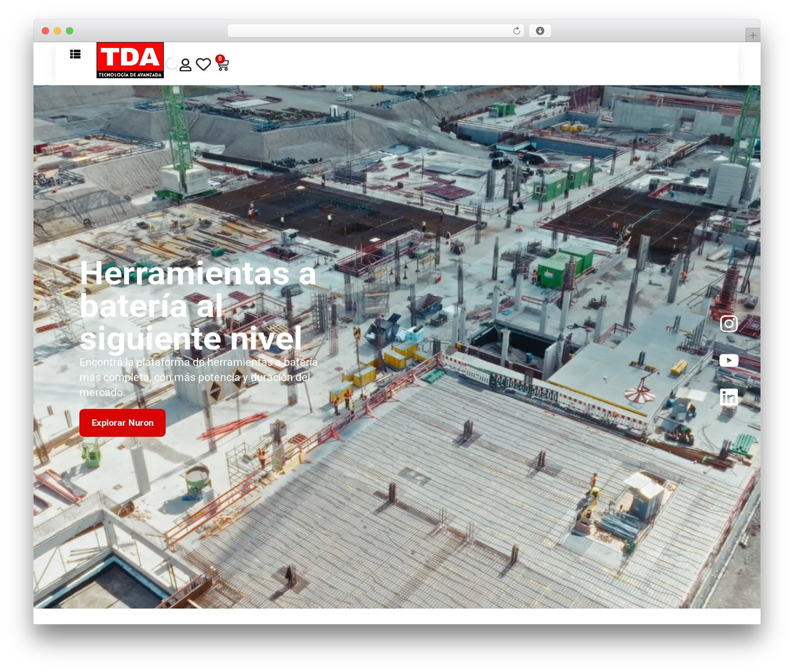Open the wishlist heart icon

tap(203, 64)
